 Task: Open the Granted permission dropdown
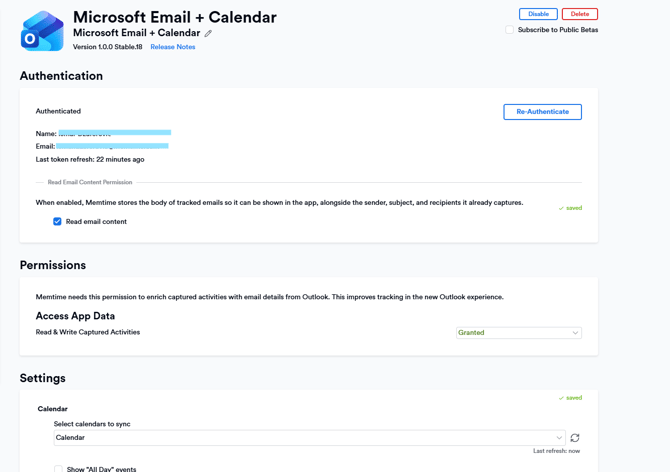[519, 333]
